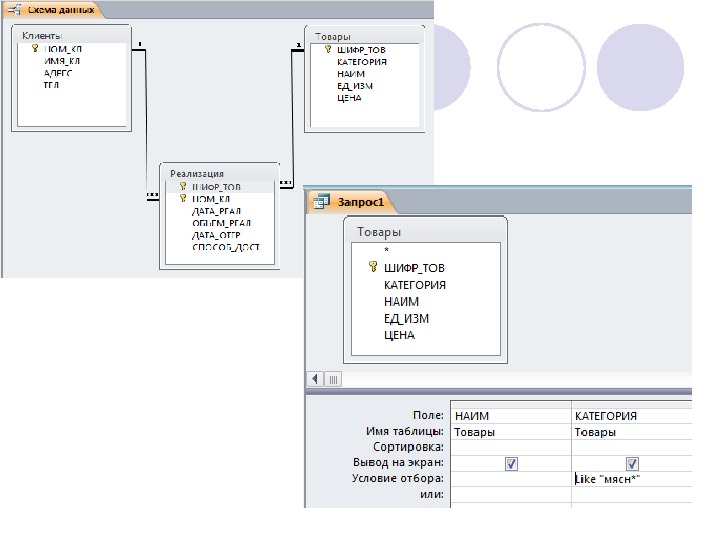The width and height of the screenshot is (720, 540).
Task: Select ДАТА_РЕАЛ field in Реализация
Action: tap(216, 211)
